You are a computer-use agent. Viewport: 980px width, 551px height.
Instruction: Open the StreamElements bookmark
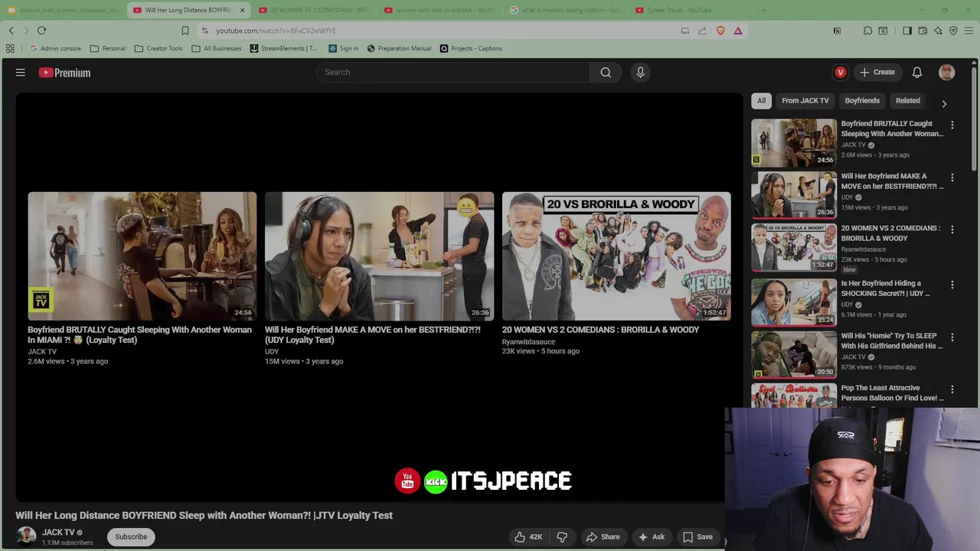pos(283,48)
